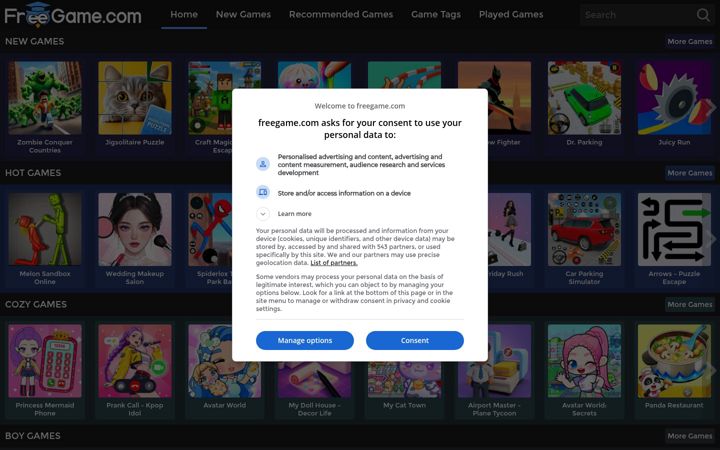720x450 pixels.
Task: Click the device storage icon in dialog
Action: pyautogui.click(x=263, y=192)
